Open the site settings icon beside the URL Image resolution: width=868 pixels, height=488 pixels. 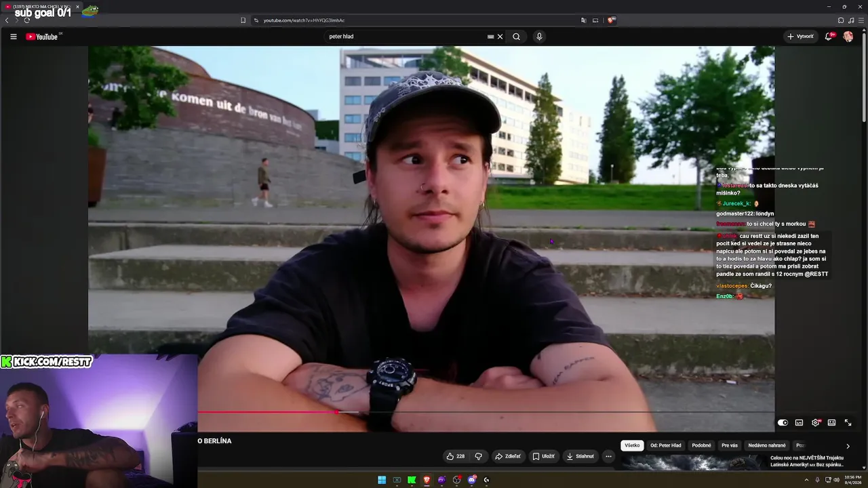256,20
